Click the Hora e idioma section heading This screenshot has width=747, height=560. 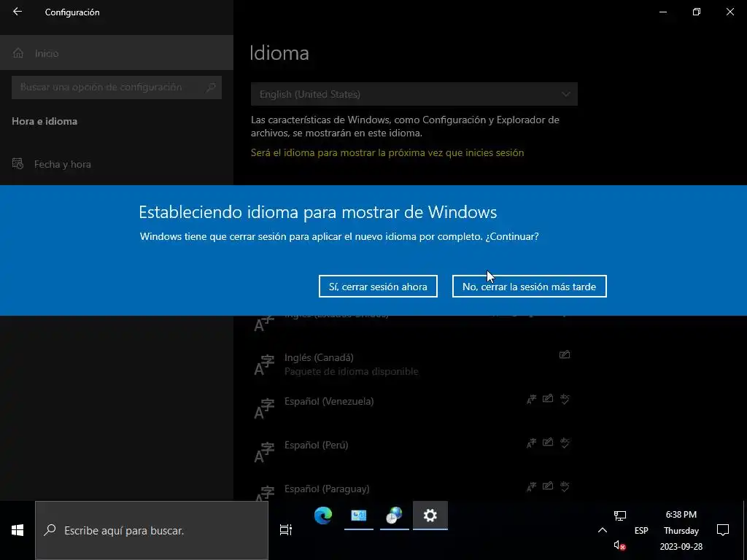coord(44,121)
